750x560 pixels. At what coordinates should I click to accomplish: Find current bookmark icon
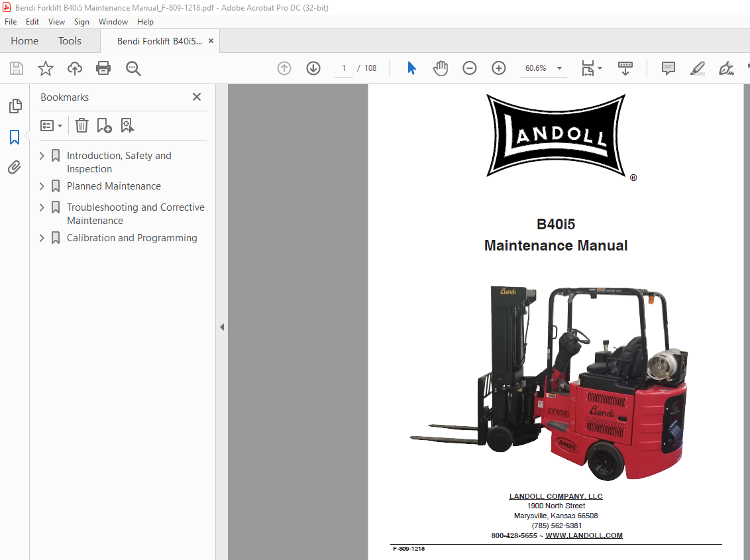click(127, 125)
